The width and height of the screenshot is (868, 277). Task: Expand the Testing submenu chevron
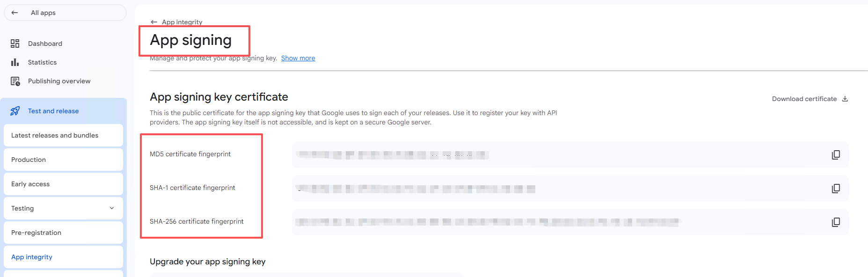point(112,208)
